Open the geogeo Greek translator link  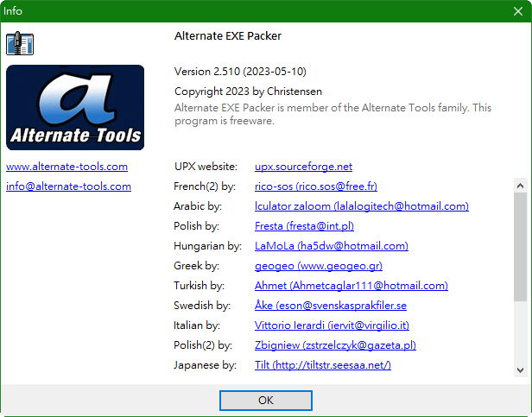(319, 266)
